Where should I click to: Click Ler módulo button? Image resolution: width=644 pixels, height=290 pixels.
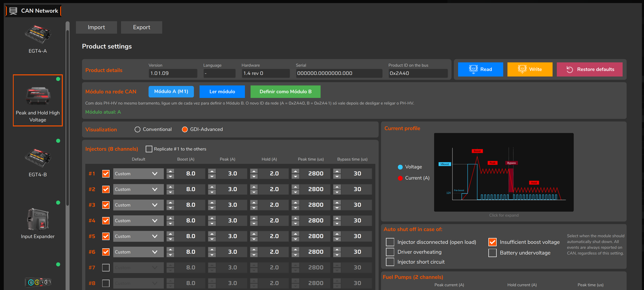click(x=222, y=92)
